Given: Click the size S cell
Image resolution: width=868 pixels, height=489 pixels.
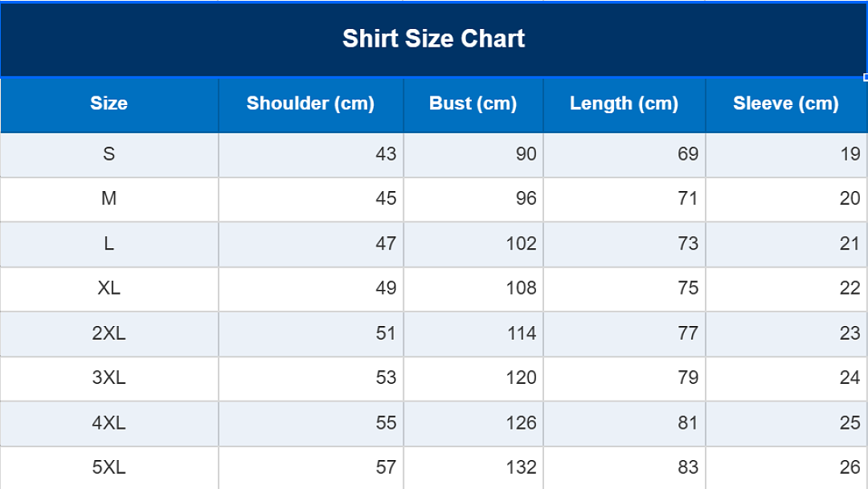Looking at the screenshot, I should pos(109,154).
